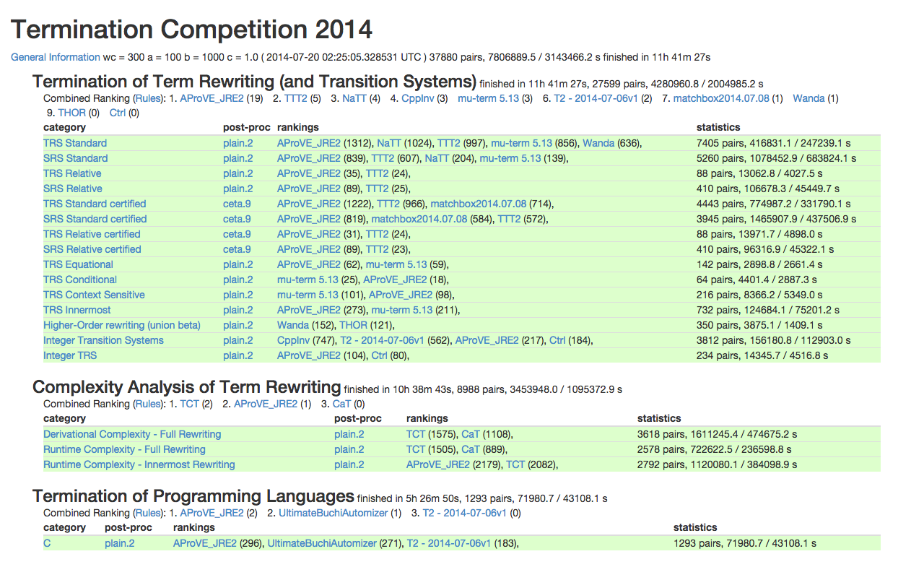Image resolution: width=924 pixels, height=567 pixels.
Task: Open the General Information link
Action: coord(56,57)
